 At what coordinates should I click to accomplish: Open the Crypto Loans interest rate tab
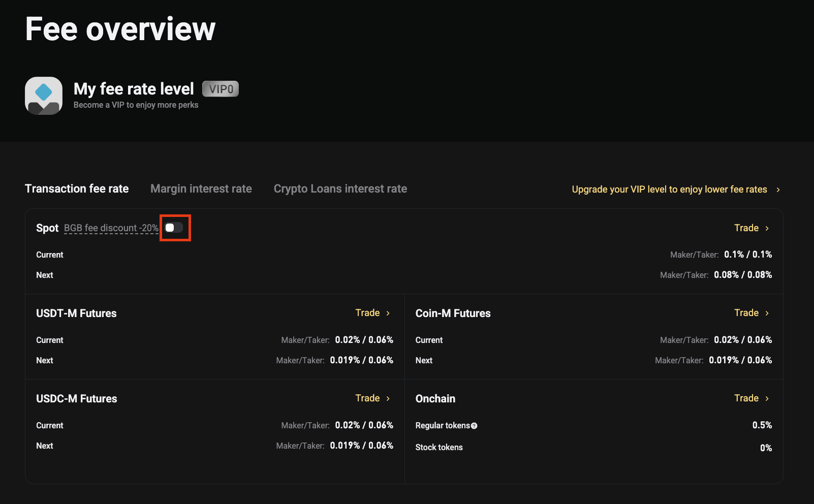[340, 188]
